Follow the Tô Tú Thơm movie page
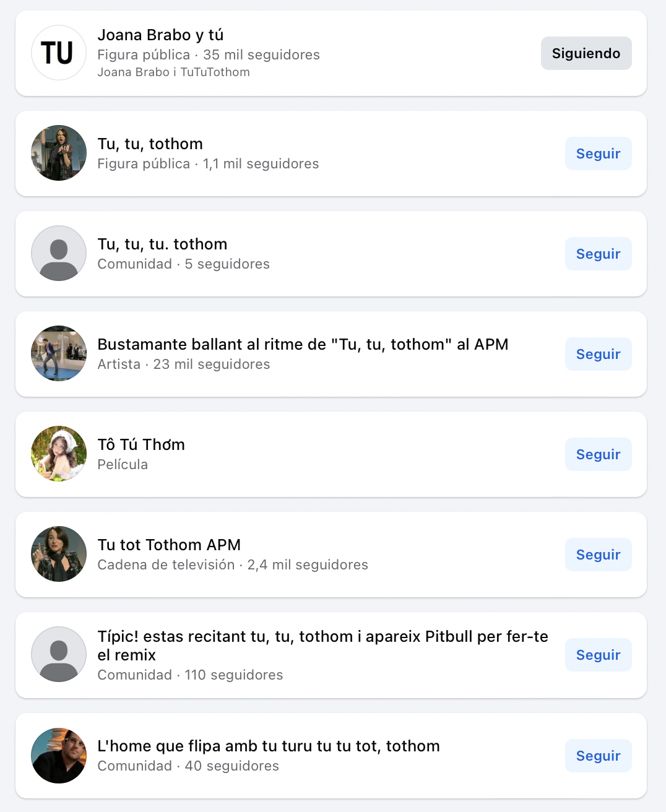The height and width of the screenshot is (812, 666). coord(598,454)
